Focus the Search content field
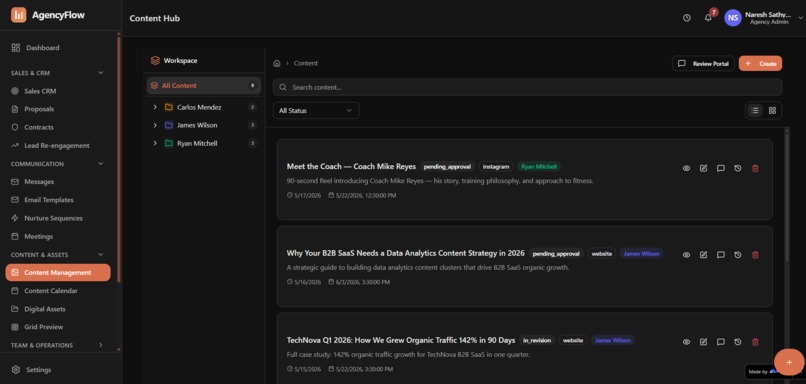The height and width of the screenshot is (384, 806). tap(527, 87)
